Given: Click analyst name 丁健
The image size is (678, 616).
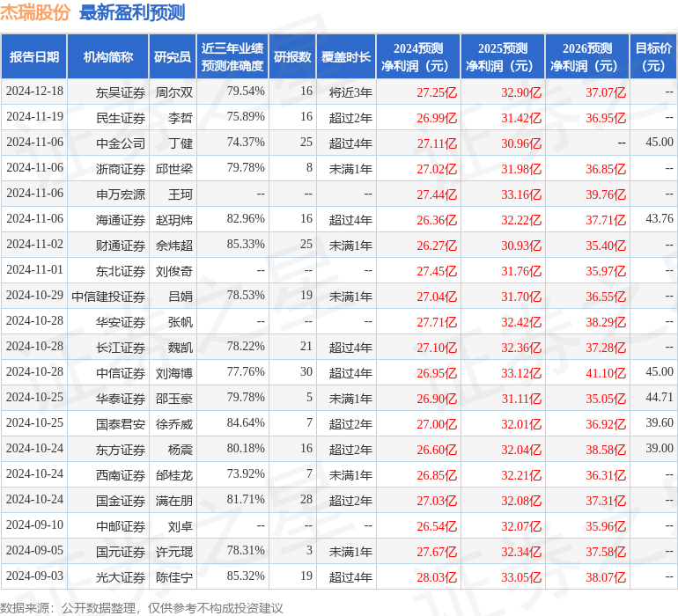Looking at the screenshot, I should click(x=181, y=143).
